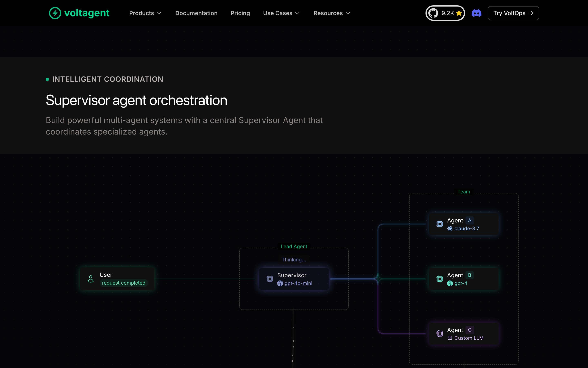The width and height of the screenshot is (588, 368).
Task: Click the User person icon
Action: (x=91, y=279)
